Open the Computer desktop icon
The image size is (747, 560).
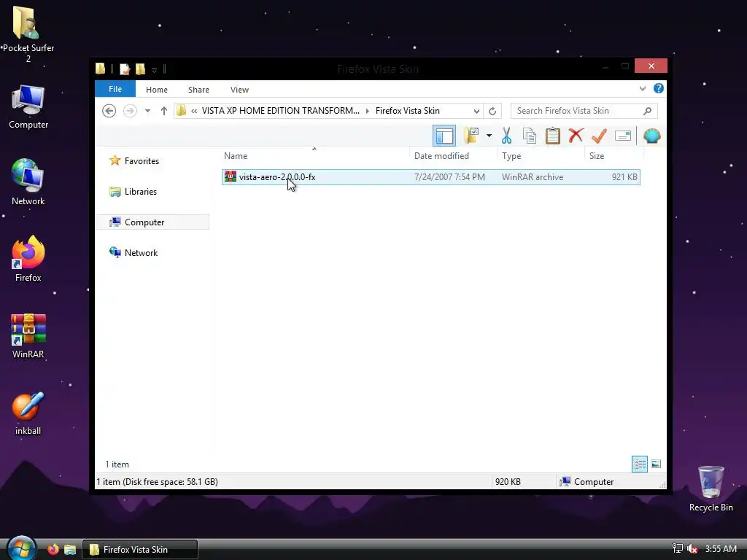click(28, 106)
